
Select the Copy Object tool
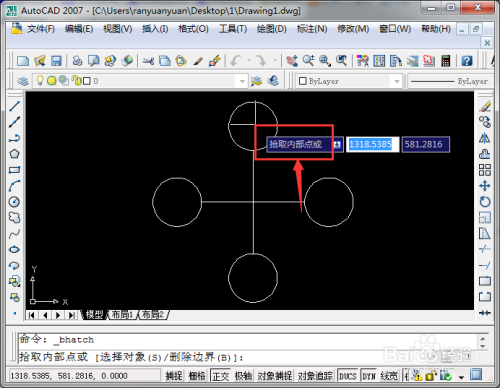click(x=485, y=122)
